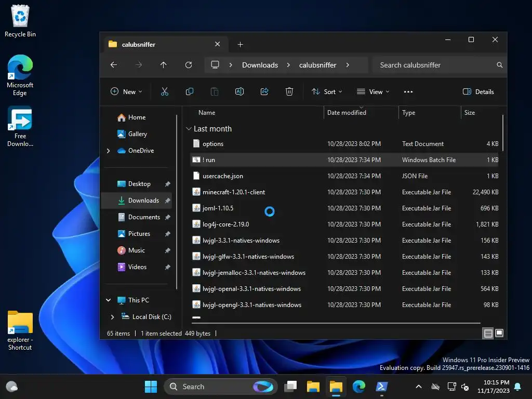This screenshot has width=532, height=399.
Task: Open the See more ellipsis menu
Action: tap(408, 91)
